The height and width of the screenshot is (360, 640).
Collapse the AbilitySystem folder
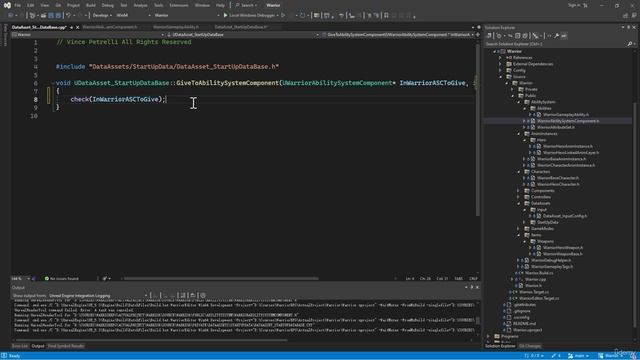519,102
